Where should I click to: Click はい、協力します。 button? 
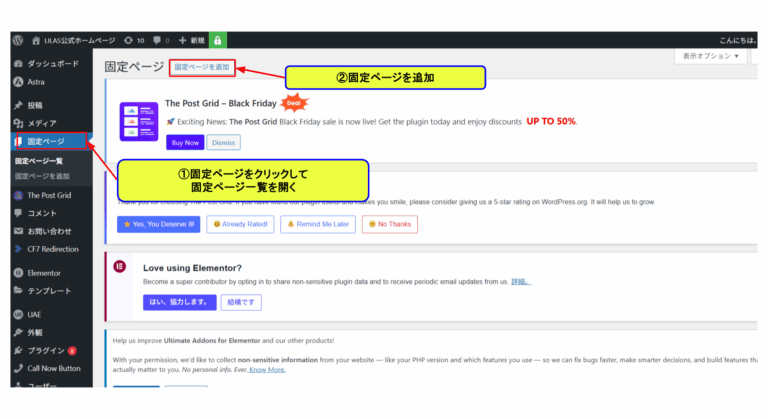[180, 302]
